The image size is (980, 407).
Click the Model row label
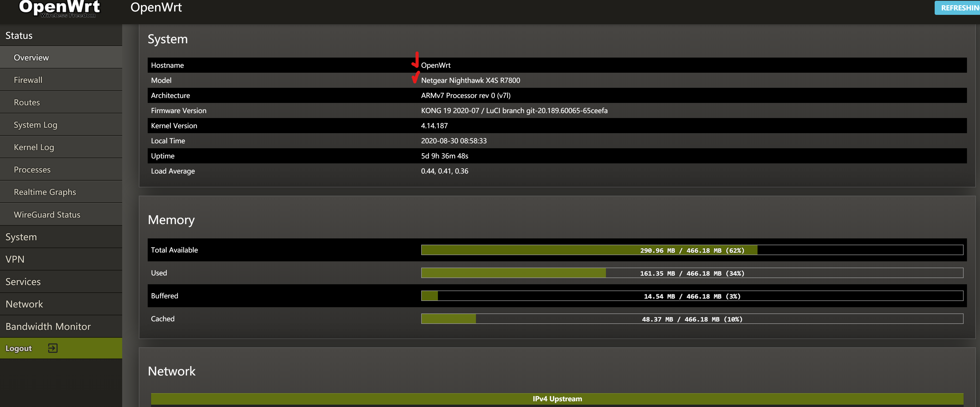[x=161, y=80]
